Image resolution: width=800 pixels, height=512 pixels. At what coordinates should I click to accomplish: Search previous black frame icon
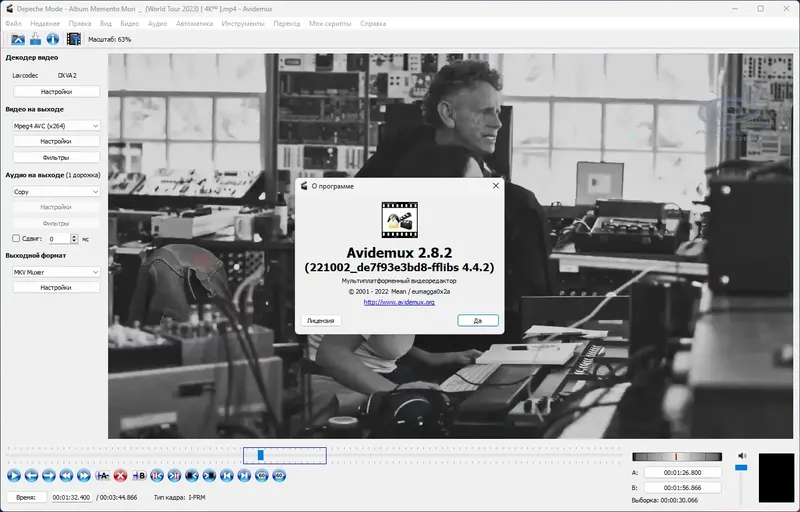(x=192, y=476)
